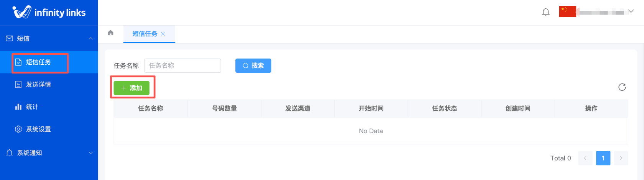The image size is (644, 180).
Task: Go to home via house icon
Action: point(110,33)
